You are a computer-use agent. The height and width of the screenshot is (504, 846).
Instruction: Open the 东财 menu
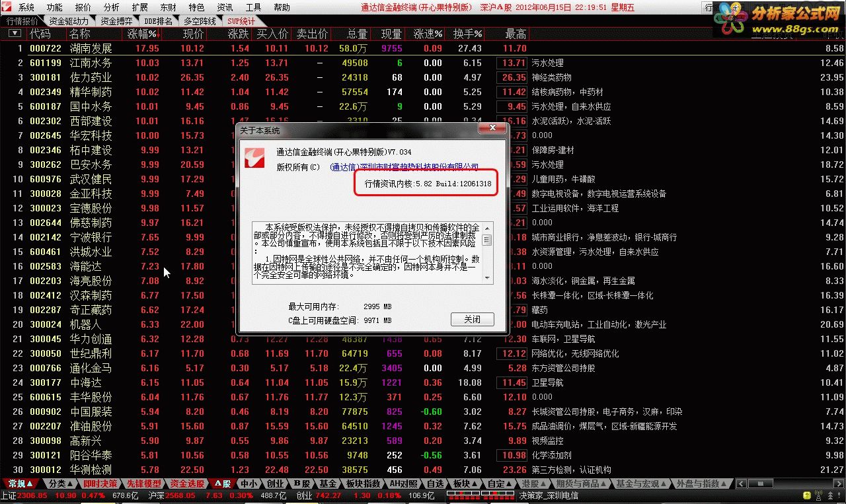[169, 7]
